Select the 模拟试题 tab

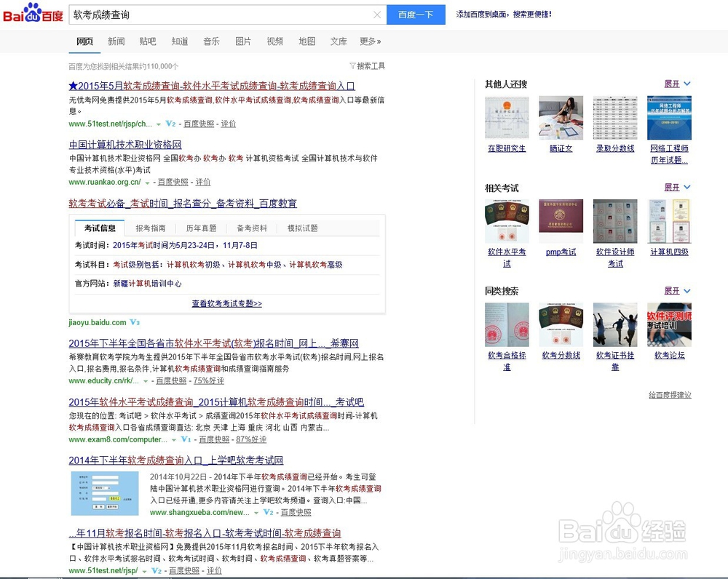[x=302, y=228]
